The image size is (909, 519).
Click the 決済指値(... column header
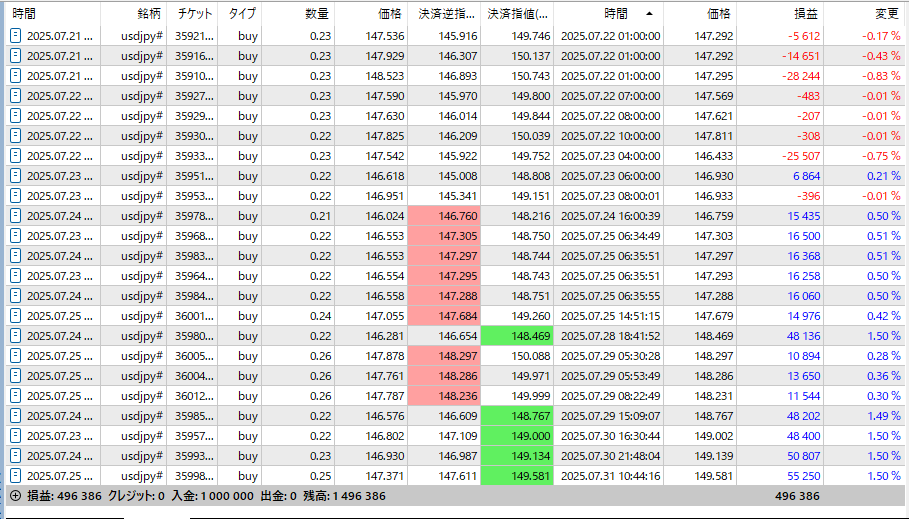(x=518, y=14)
